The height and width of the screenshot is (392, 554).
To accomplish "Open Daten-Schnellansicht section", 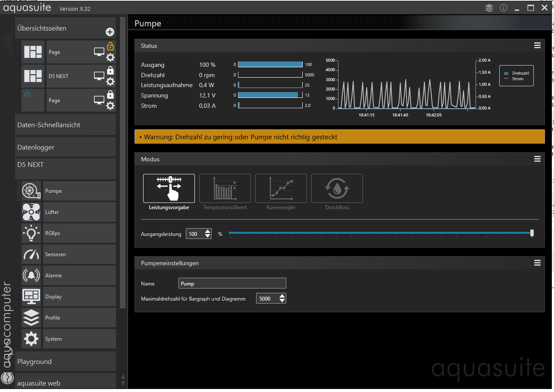I will 66,125.
